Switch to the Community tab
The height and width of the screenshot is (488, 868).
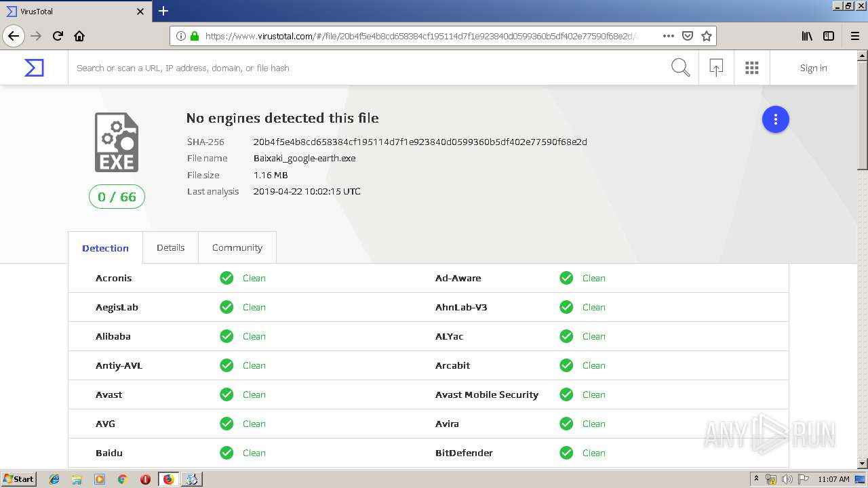point(237,247)
